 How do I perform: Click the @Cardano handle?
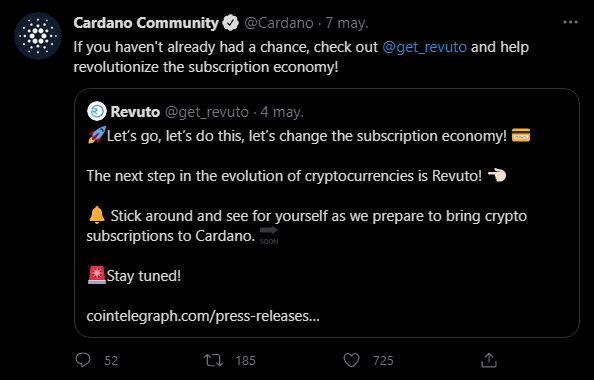click(x=279, y=23)
